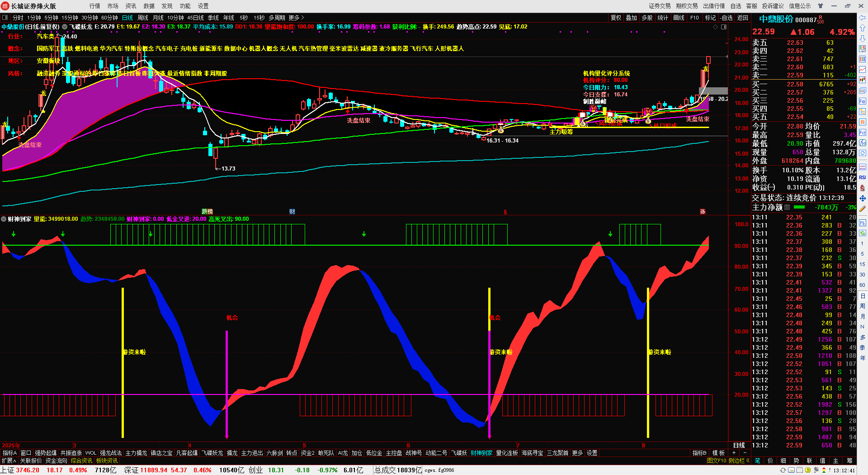Select the 飞碟妖龙 indicator tab

[x=212, y=453]
